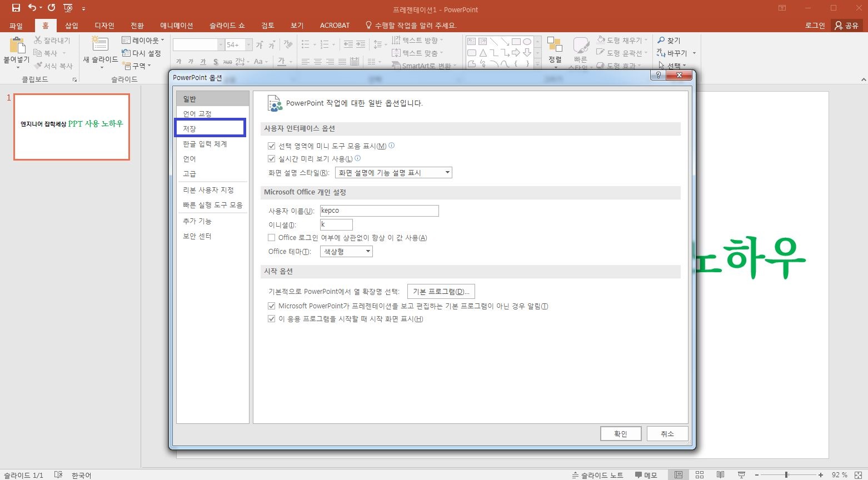Click the Text Direction (텍스트 방향) icon
Screen dimensions: 868x480
coord(396,41)
